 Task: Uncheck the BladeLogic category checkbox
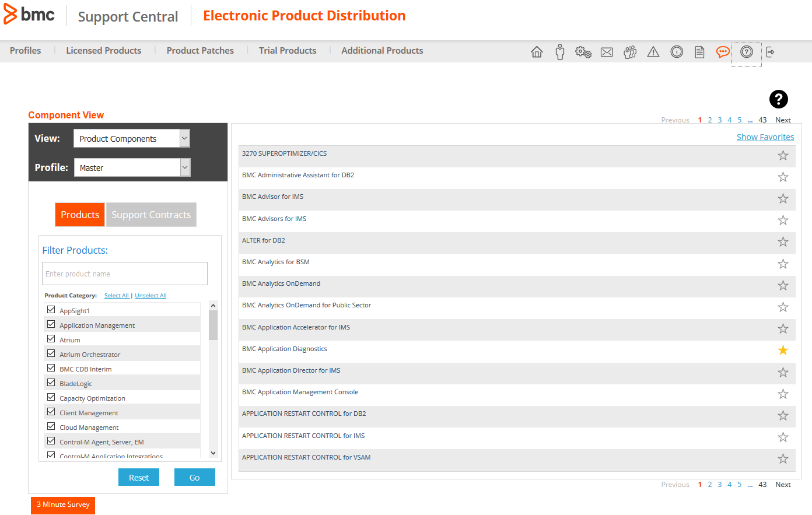pos(51,383)
